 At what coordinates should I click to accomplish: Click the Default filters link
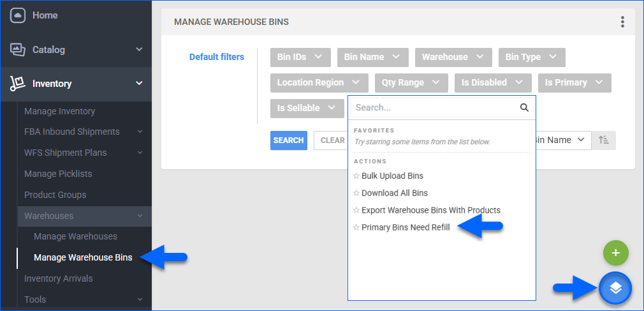pos(216,57)
